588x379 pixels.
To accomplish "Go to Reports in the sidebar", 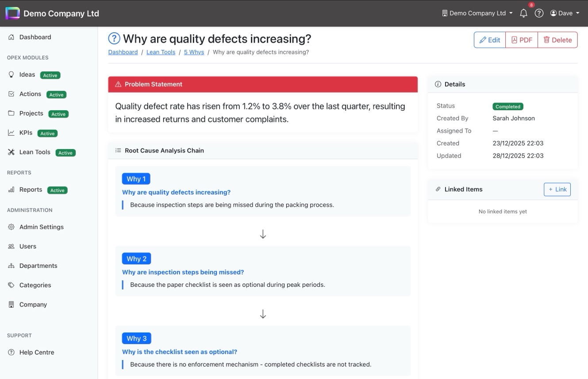I will coord(31,190).
